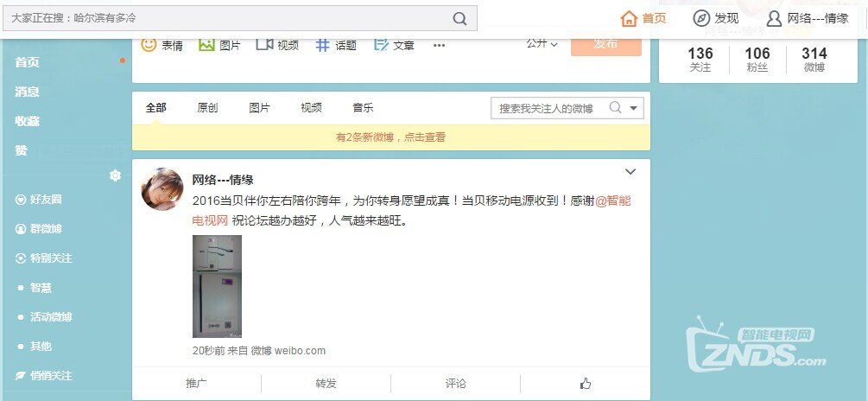This screenshot has width=868, height=401.
Task: View 136 关注 following count
Action: coord(700,60)
